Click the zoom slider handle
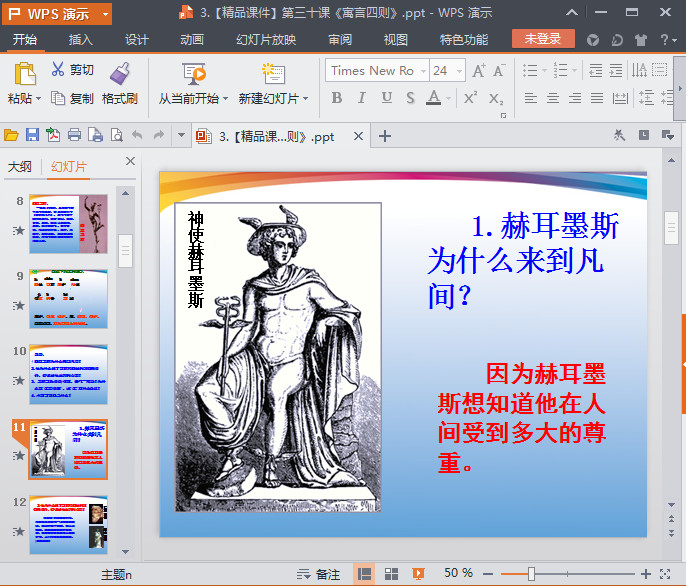 point(531,574)
